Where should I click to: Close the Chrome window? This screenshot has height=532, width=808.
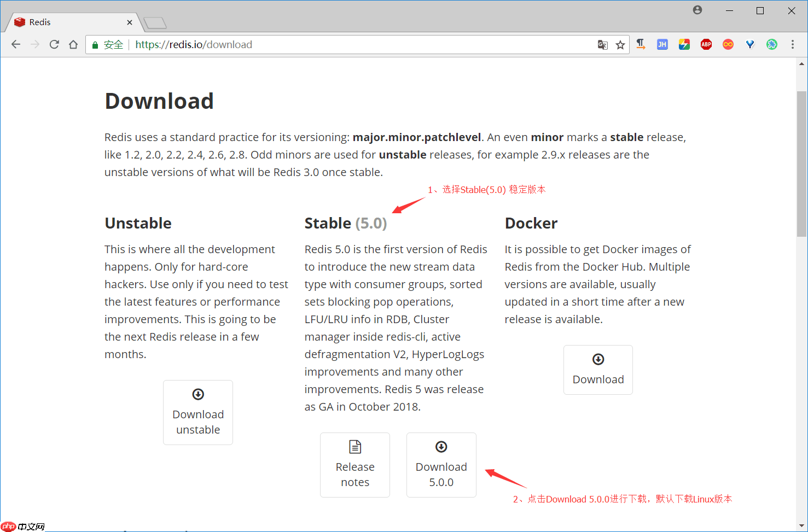(x=792, y=10)
